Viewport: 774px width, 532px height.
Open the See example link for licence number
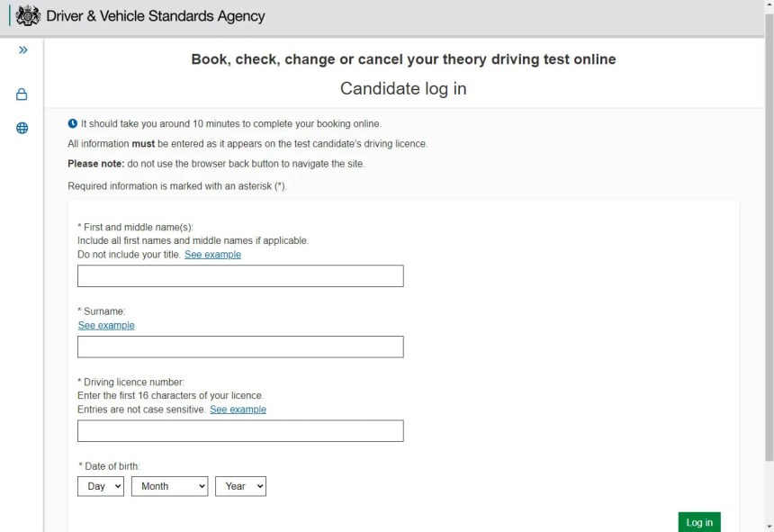click(x=238, y=410)
